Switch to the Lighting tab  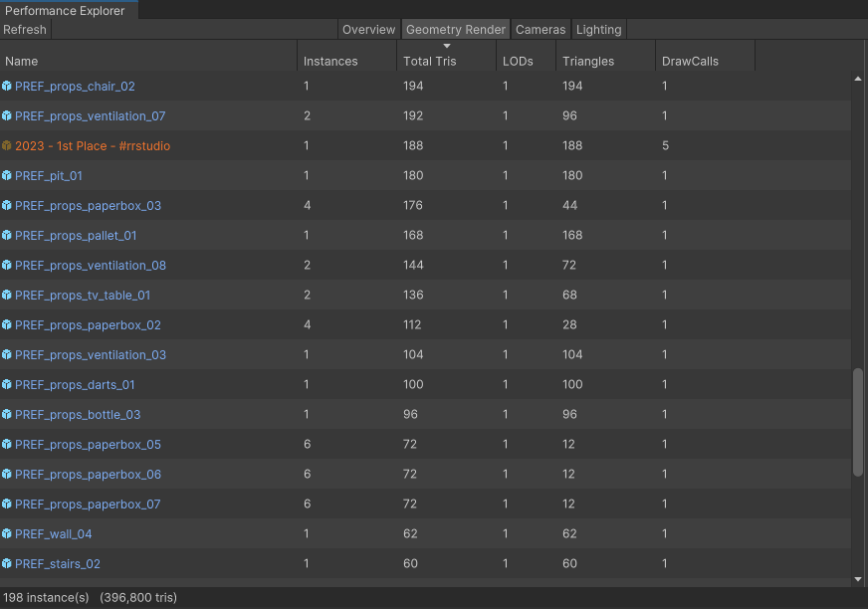coord(598,30)
